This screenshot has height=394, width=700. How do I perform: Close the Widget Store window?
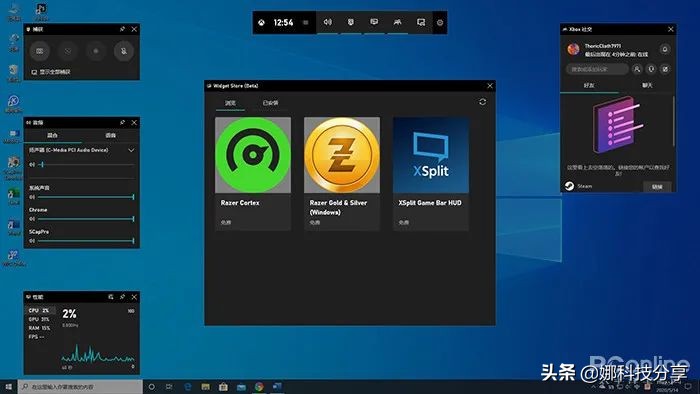tap(490, 86)
